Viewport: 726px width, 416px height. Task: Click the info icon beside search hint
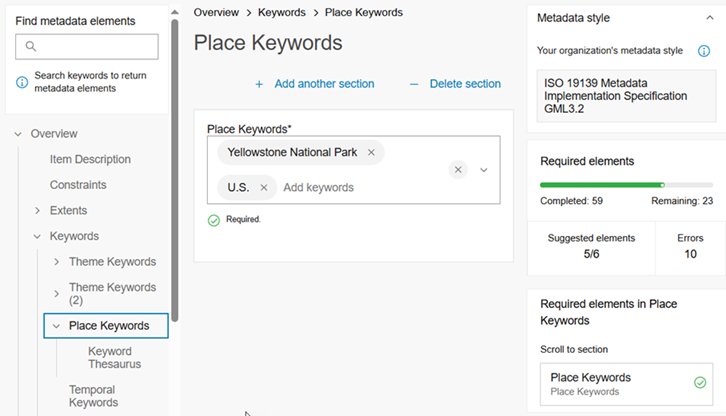coord(22,82)
